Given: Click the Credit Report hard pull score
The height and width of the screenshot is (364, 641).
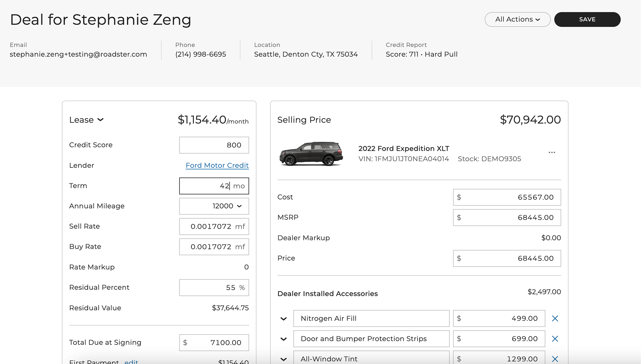Looking at the screenshot, I should (422, 54).
